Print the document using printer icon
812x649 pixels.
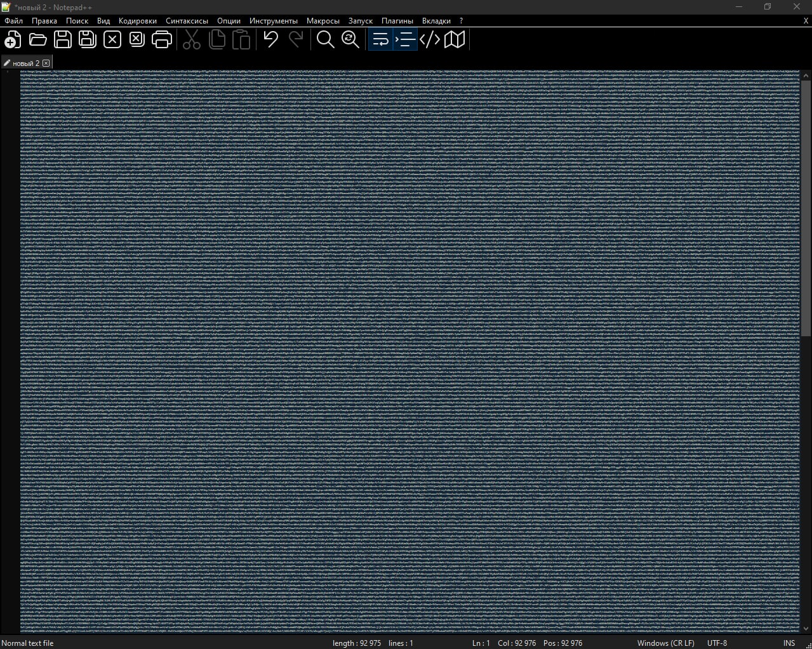pyautogui.click(x=162, y=40)
